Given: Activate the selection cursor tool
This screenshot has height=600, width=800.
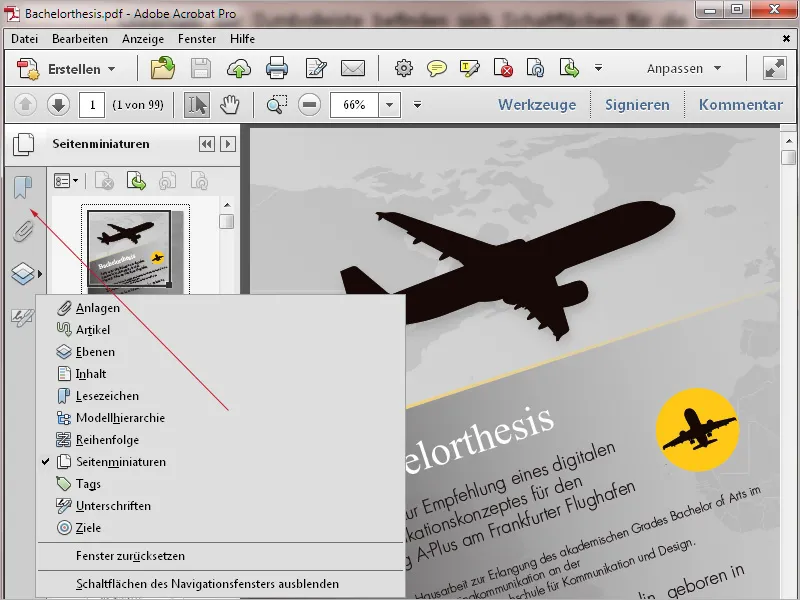Looking at the screenshot, I should pyautogui.click(x=196, y=105).
